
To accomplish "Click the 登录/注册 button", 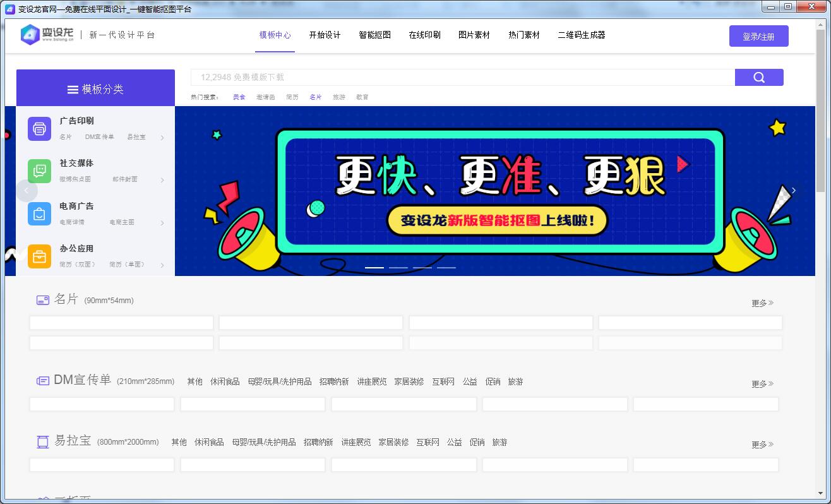I will pos(760,35).
